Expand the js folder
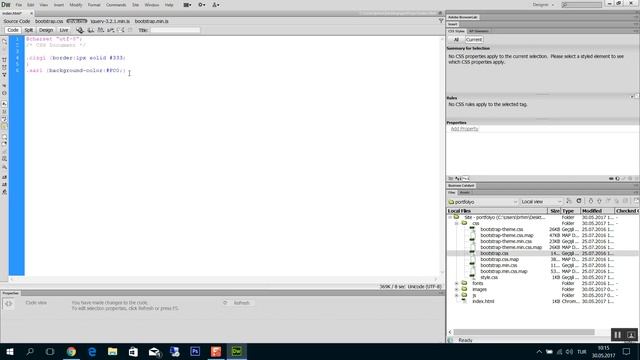This screenshot has width=640, height=360. [x=456, y=295]
